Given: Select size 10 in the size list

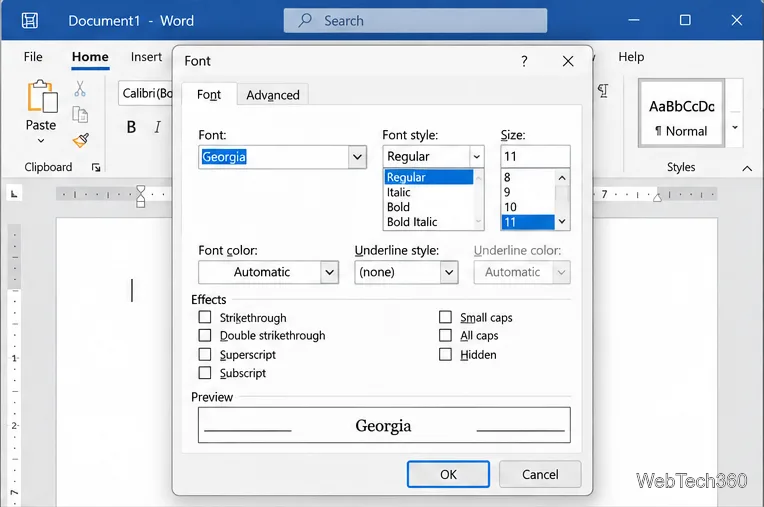Looking at the screenshot, I should [528, 207].
